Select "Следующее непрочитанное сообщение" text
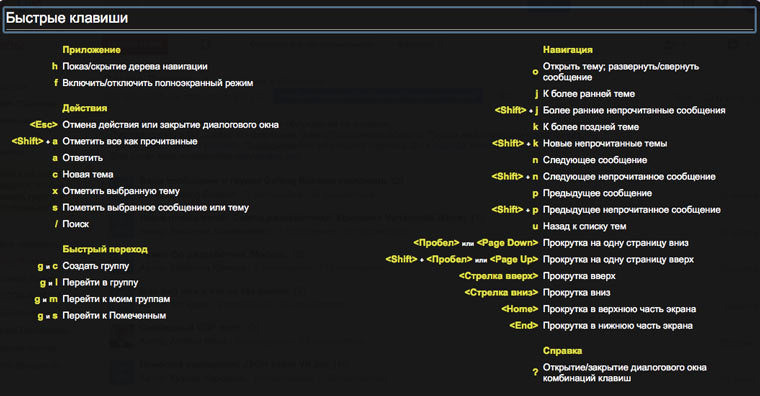The width and height of the screenshot is (760, 396). (629, 176)
